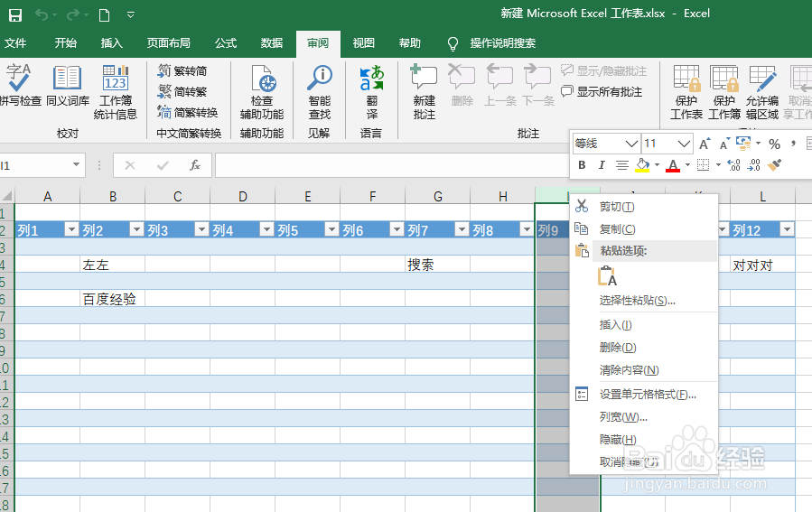
Task: Click into the formula bar
Action: pyautogui.click(x=391, y=165)
